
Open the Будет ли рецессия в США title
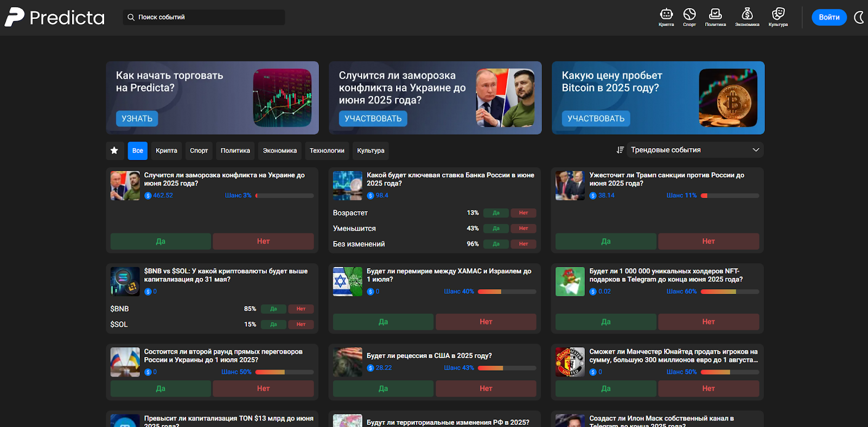click(x=429, y=356)
